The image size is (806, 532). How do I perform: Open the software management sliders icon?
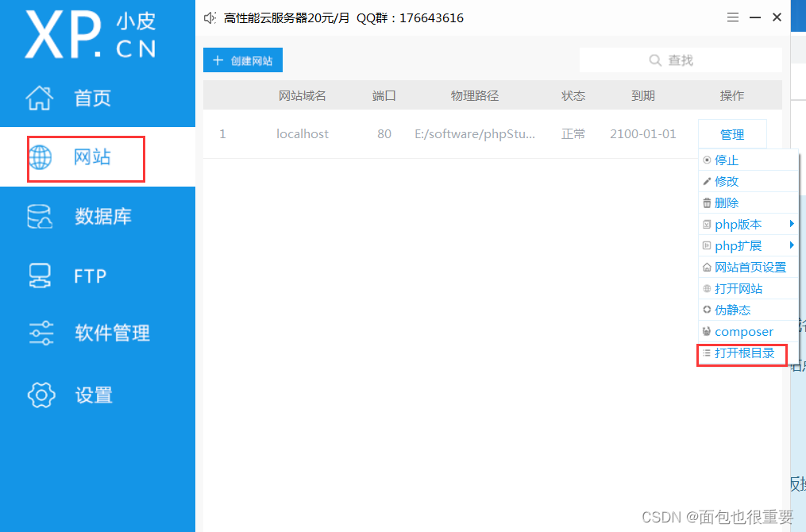(x=40, y=333)
